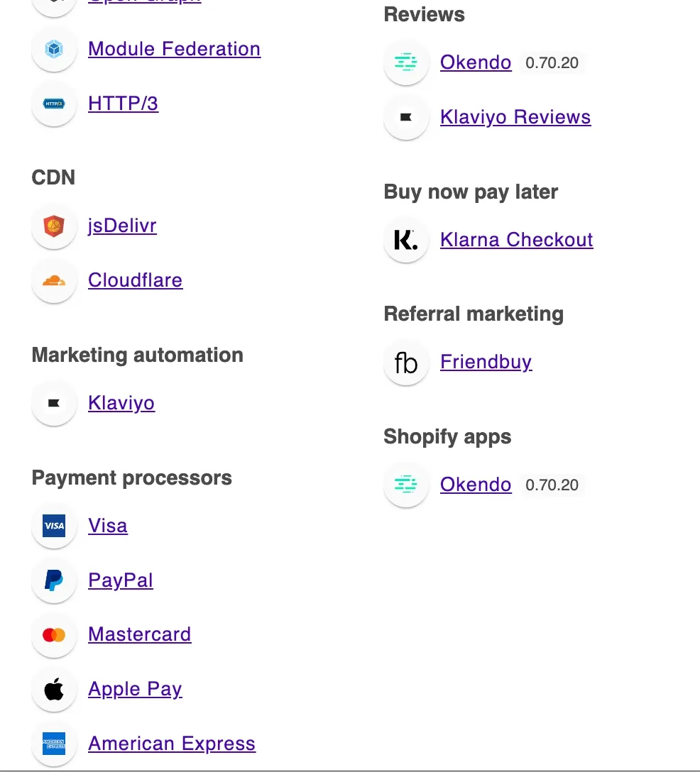This screenshot has height=772, width=700.
Task: Follow the Klaviyo Reviews link
Action: [x=515, y=117]
